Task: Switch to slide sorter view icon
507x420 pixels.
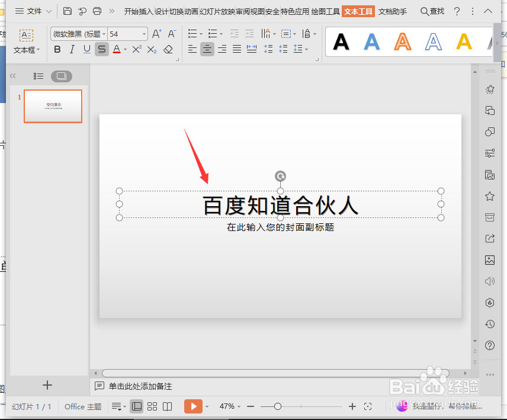Action: [152, 406]
